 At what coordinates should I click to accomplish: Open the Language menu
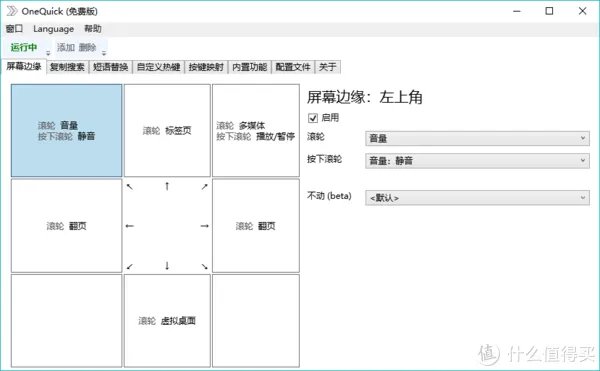pos(54,29)
